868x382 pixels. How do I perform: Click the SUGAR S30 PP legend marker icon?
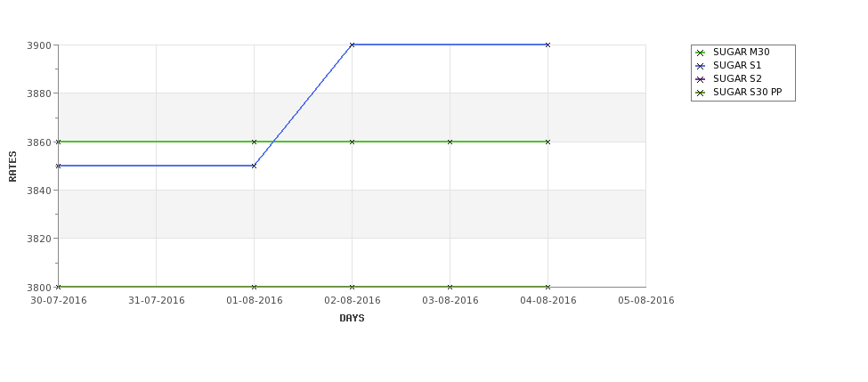pos(701,93)
